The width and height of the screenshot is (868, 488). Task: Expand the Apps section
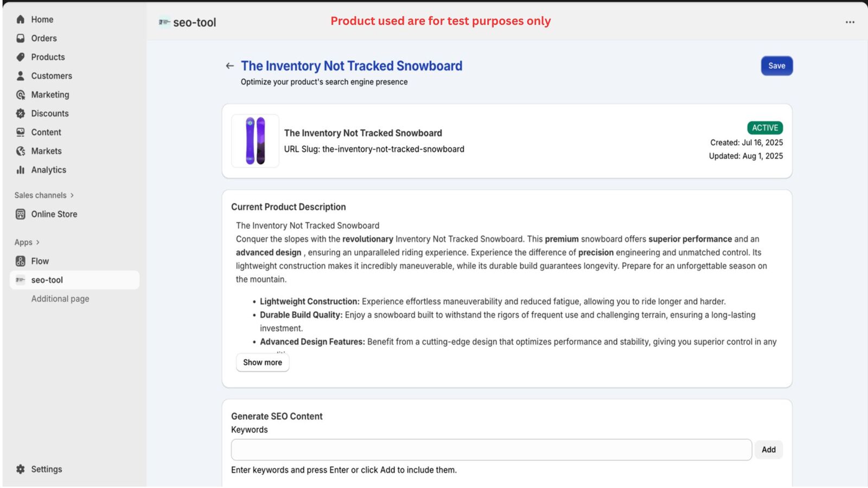[x=25, y=242]
